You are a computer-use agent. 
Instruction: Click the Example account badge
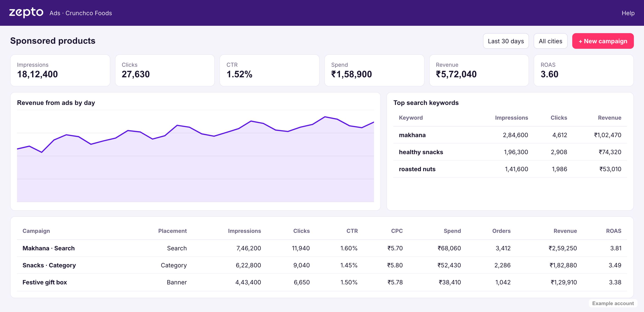(613, 303)
